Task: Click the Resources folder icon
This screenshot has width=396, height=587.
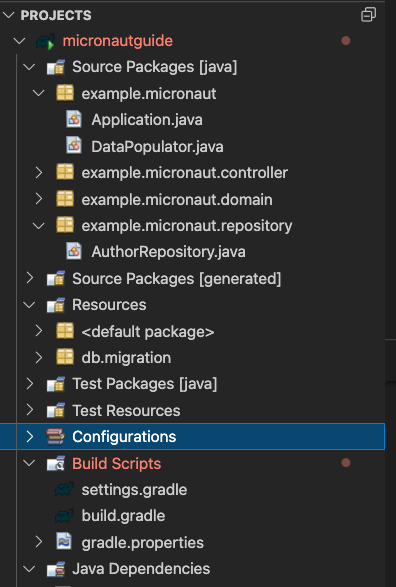Action: tap(55, 305)
